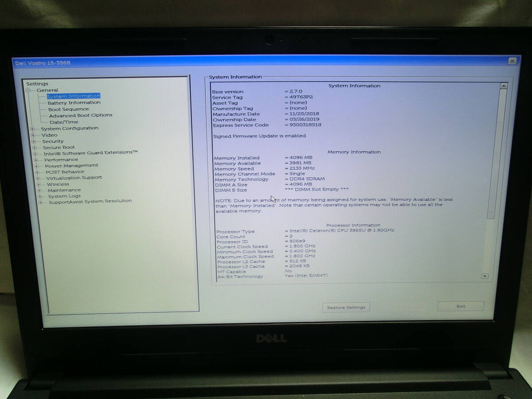The image size is (532, 399).
Task: Expand POST Behavior node
Action: pos(38,172)
